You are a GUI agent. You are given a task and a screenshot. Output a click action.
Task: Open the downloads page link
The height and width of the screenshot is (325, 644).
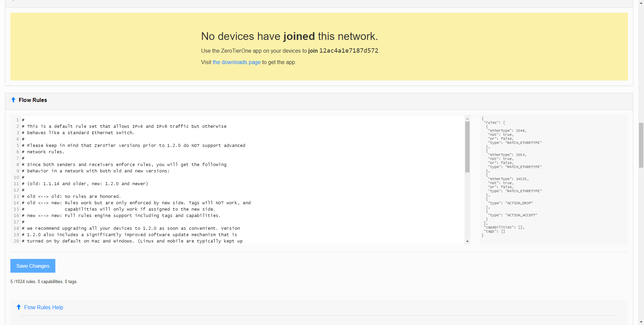236,62
